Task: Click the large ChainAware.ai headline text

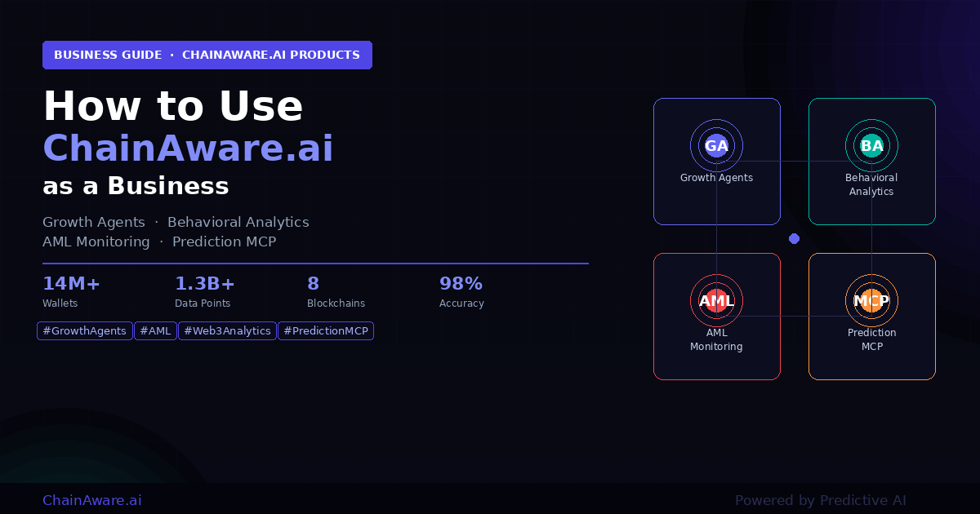Action: [188, 148]
